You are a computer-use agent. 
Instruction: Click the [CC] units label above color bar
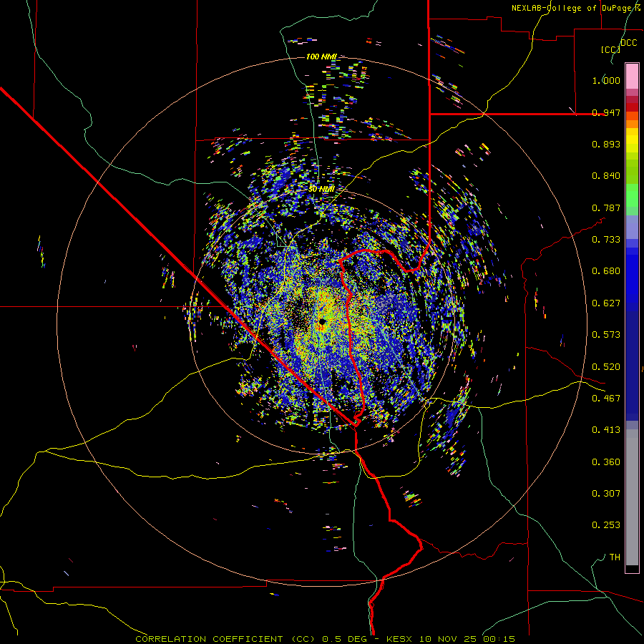[610, 49]
